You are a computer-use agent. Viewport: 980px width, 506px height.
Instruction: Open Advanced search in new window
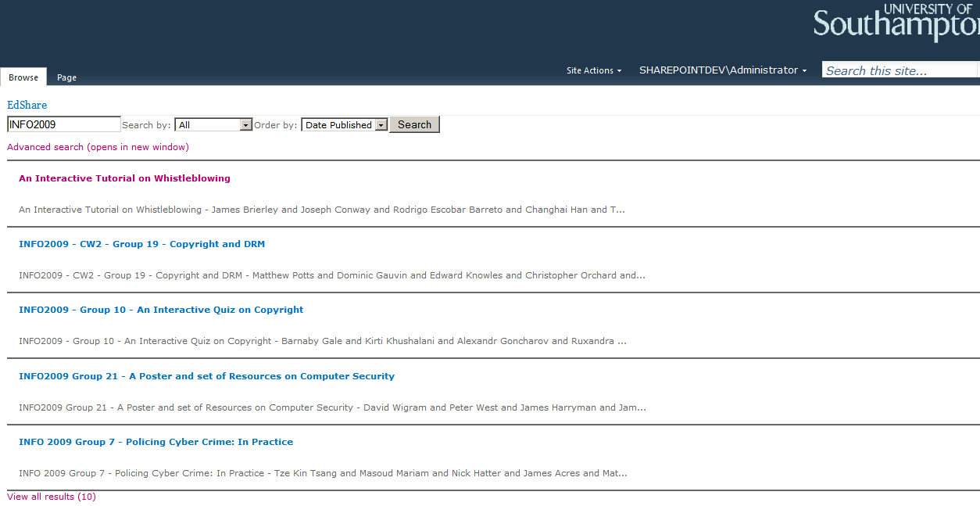(x=98, y=147)
